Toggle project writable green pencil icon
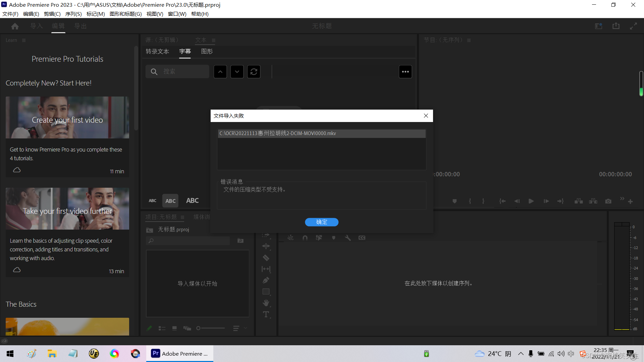 149,328
